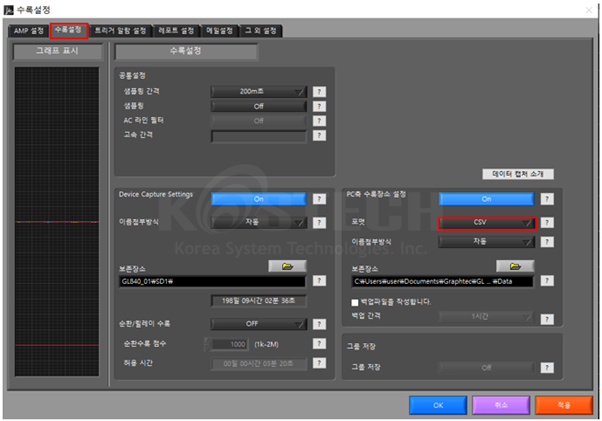The image size is (602, 421).
Task: Click 순환수록 점수 stepper arrows
Action: [x=207, y=344]
